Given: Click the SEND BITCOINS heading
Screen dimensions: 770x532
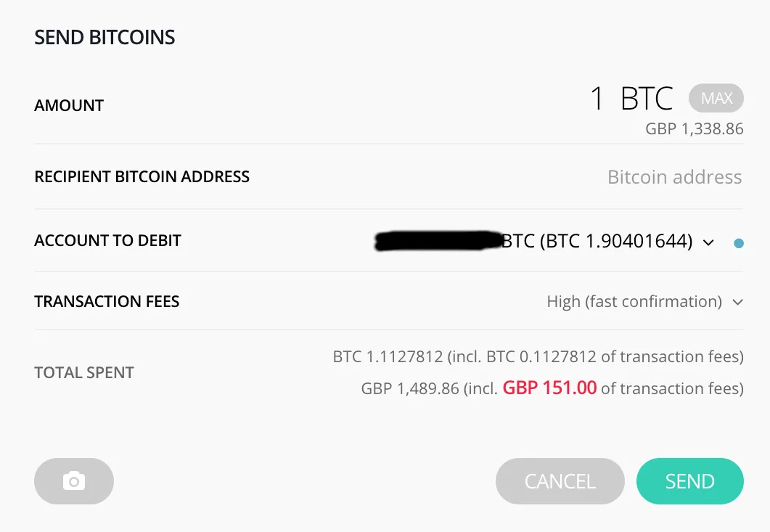Looking at the screenshot, I should [105, 38].
